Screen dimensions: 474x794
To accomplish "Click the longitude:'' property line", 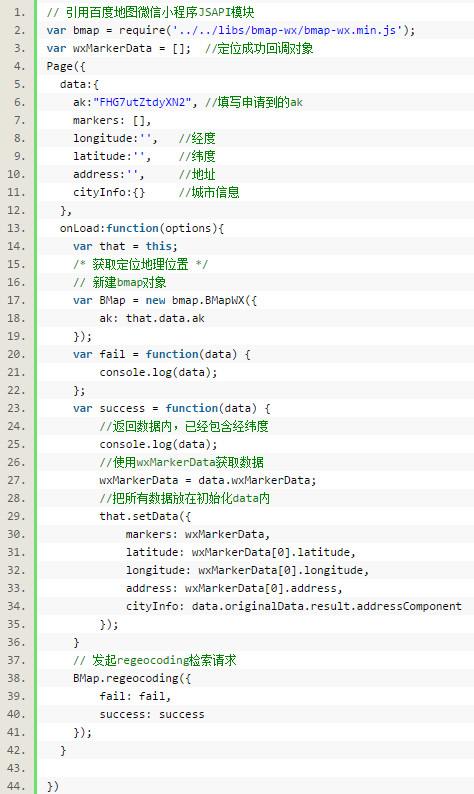I will pyautogui.click(x=115, y=138).
